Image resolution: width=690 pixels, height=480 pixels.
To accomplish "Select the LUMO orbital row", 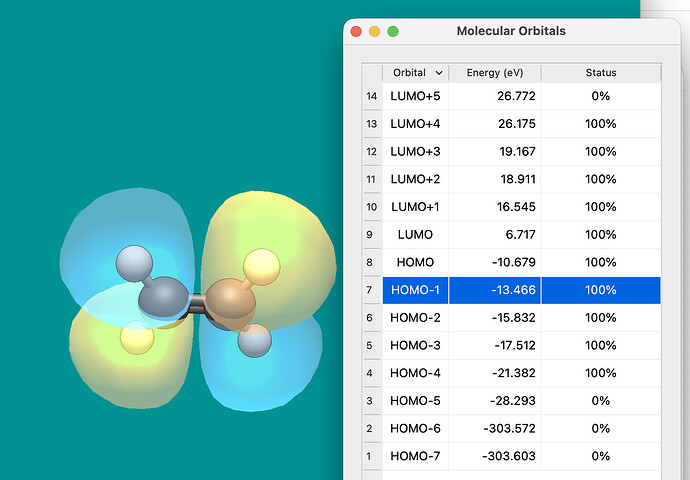I will (414, 234).
